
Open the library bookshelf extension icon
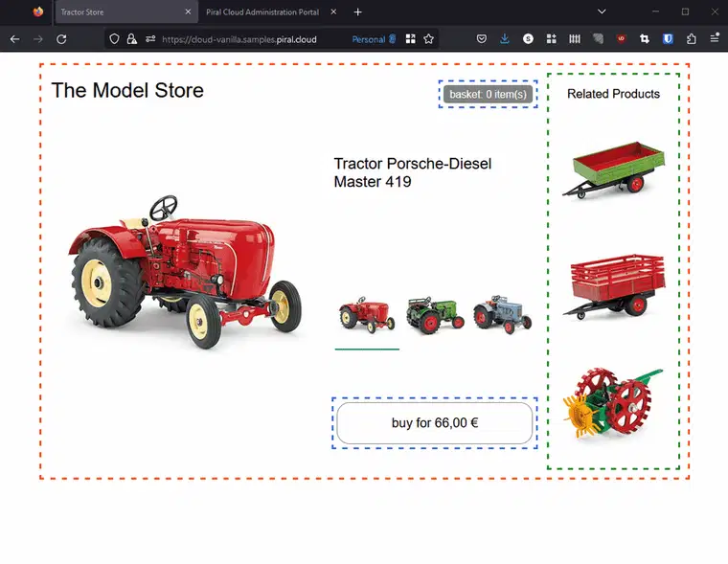pos(575,39)
